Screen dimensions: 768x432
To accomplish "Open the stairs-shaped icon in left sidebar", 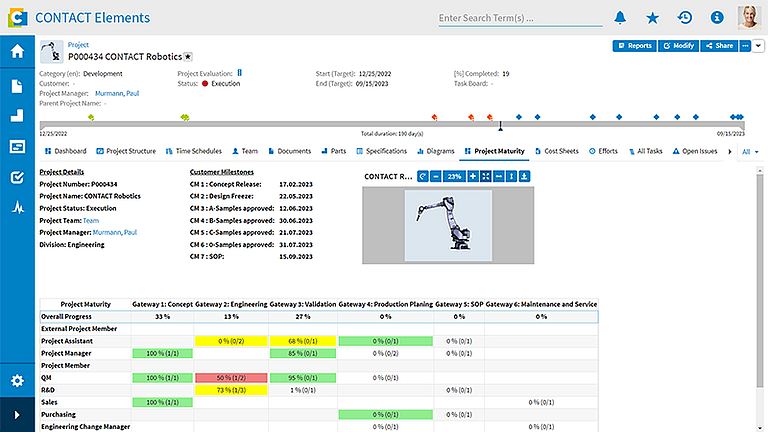I will [17, 116].
